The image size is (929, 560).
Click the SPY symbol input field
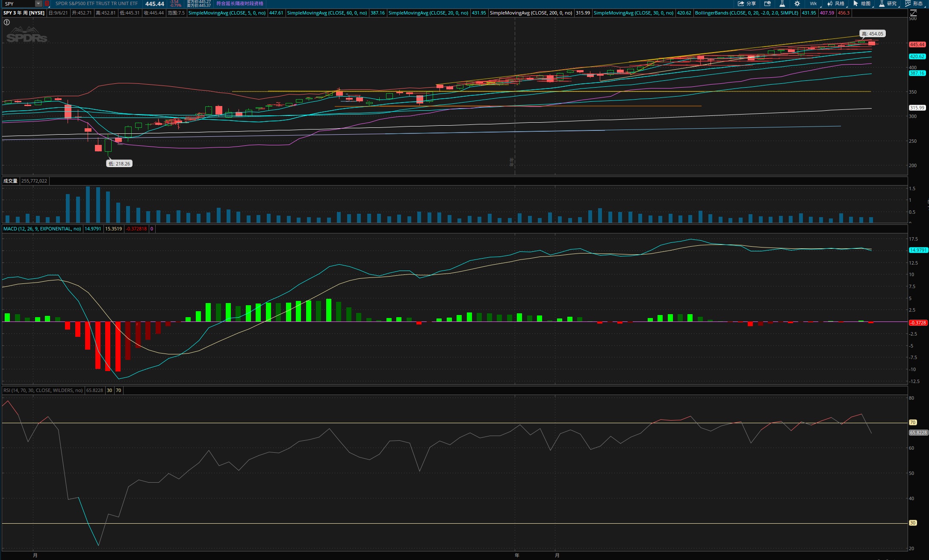19,3
